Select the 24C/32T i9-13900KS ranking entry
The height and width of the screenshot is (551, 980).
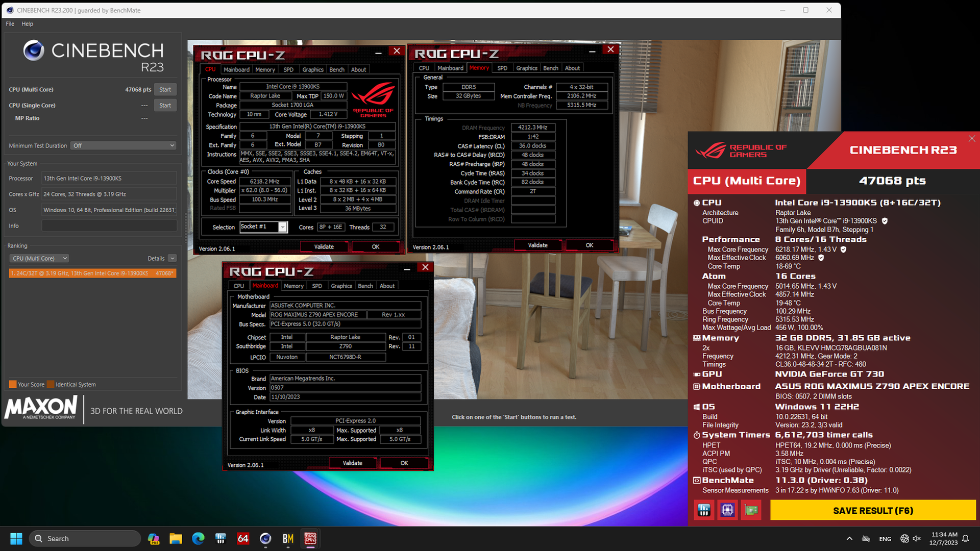[x=92, y=273]
